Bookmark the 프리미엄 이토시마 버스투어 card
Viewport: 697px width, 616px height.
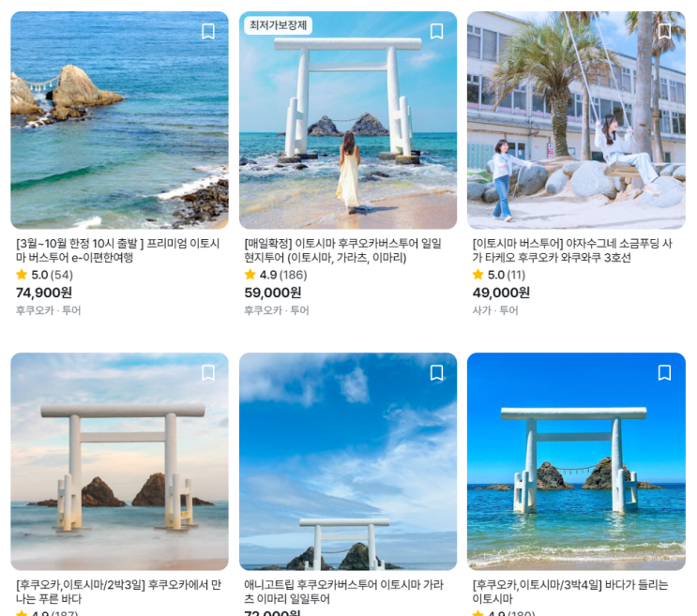208,32
